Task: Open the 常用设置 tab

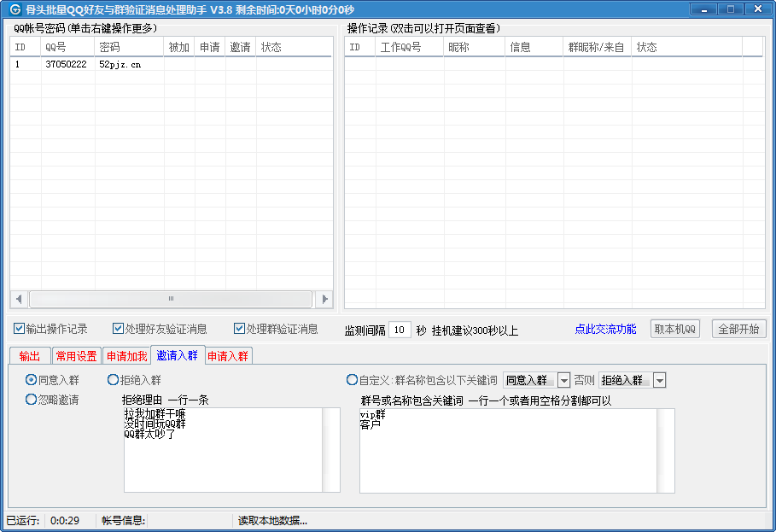Action: click(x=76, y=356)
